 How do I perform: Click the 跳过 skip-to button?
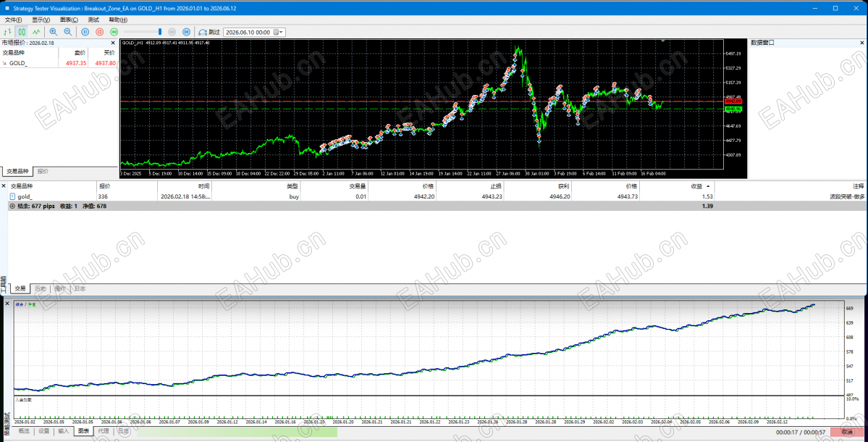pos(209,32)
